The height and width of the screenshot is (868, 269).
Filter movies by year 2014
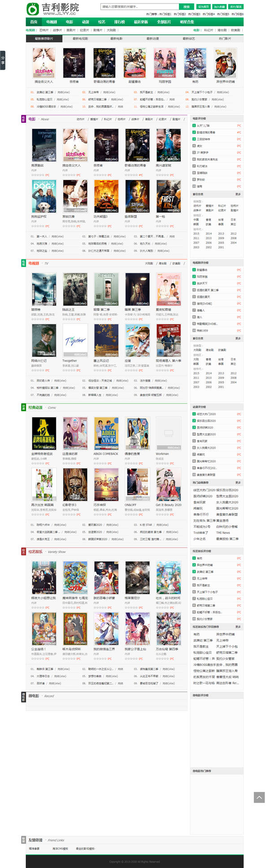(208, 234)
